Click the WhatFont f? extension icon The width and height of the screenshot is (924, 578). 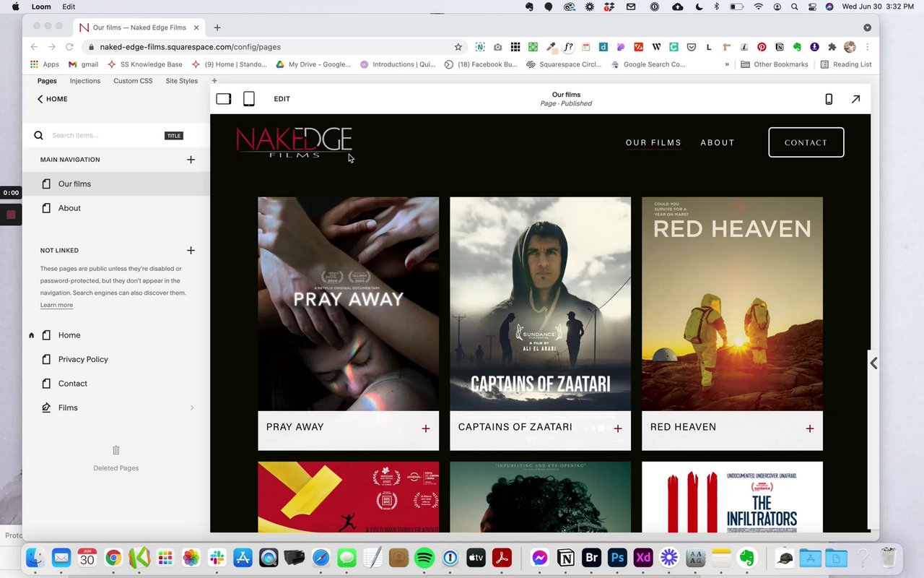(568, 47)
